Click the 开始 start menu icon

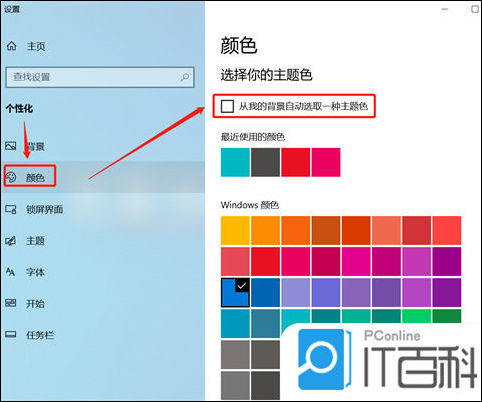(x=11, y=303)
